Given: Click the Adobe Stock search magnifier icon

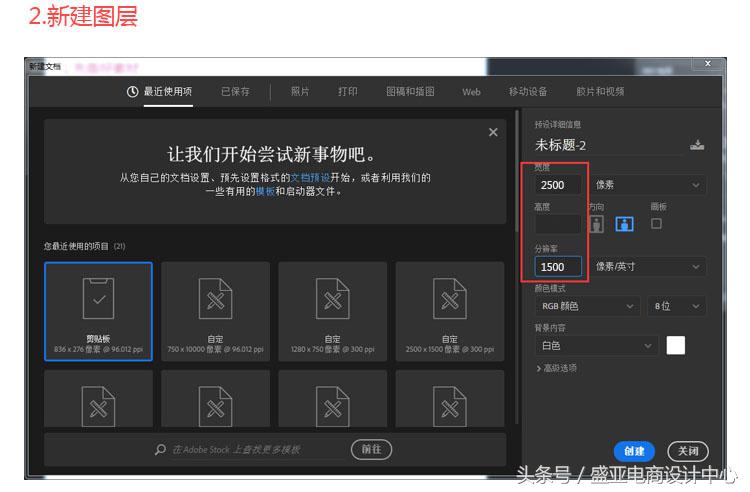Looking at the screenshot, I should (160, 449).
